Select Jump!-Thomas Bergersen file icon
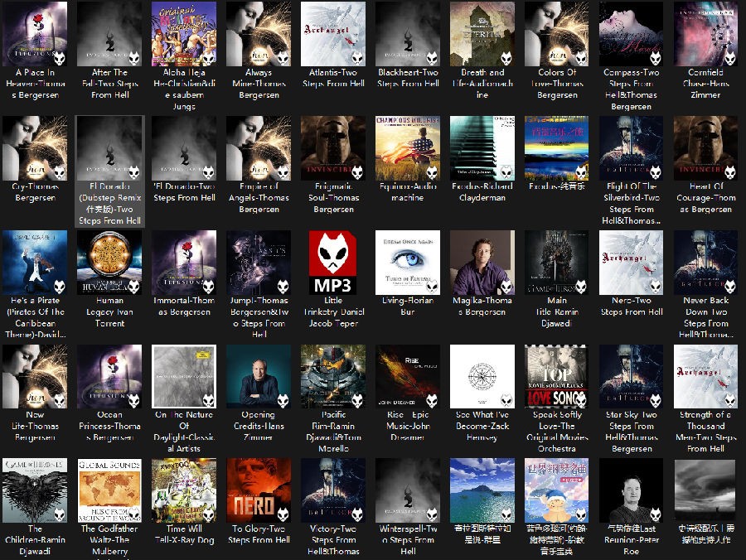 click(x=259, y=263)
